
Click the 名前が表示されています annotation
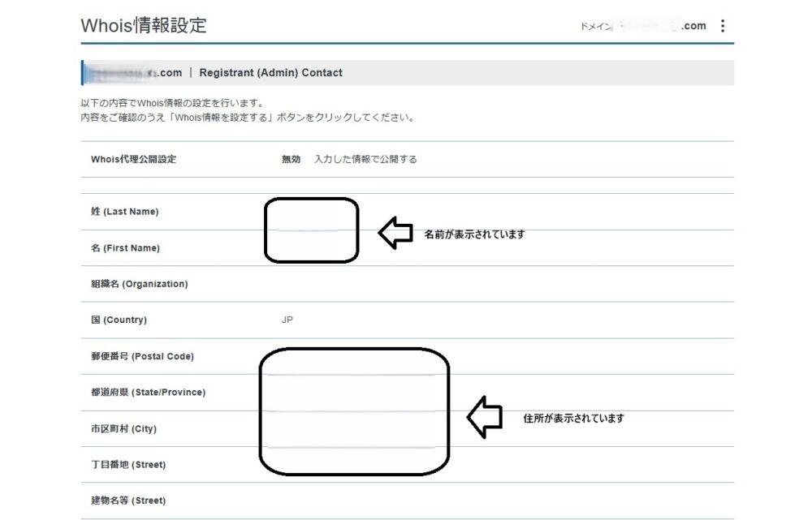tap(474, 234)
